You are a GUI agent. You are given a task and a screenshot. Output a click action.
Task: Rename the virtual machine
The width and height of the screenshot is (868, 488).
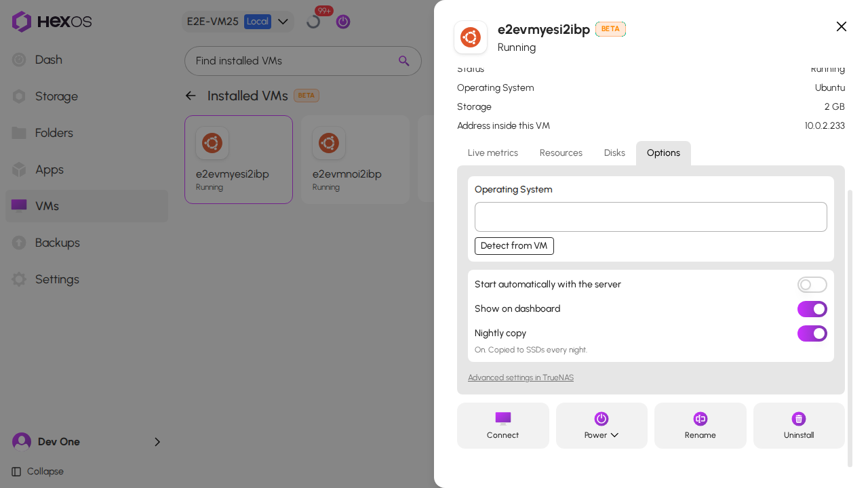[x=701, y=426]
